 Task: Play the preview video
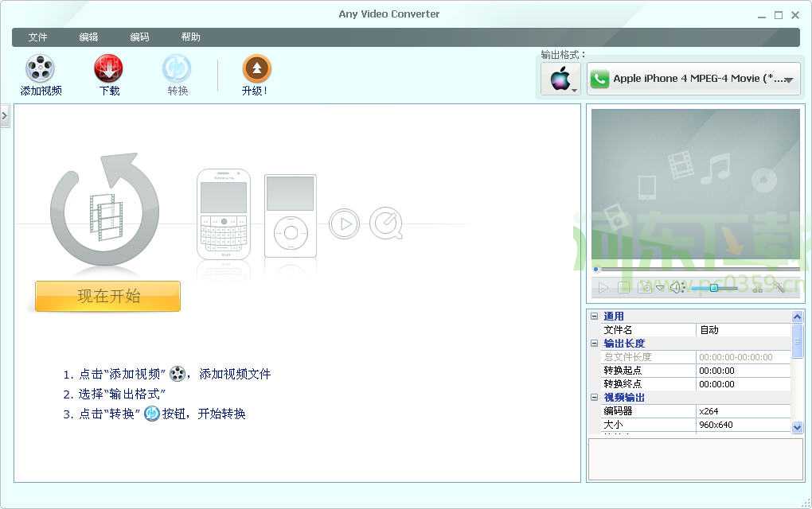[604, 287]
